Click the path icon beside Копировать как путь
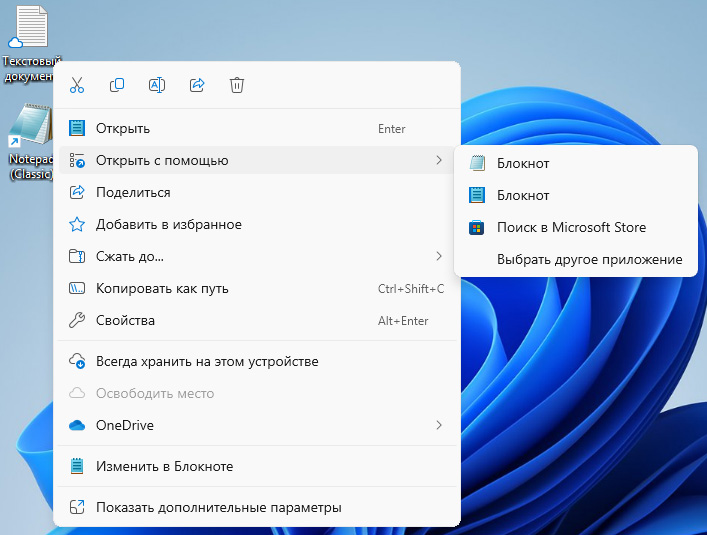This screenshot has width=707, height=535. [77, 288]
